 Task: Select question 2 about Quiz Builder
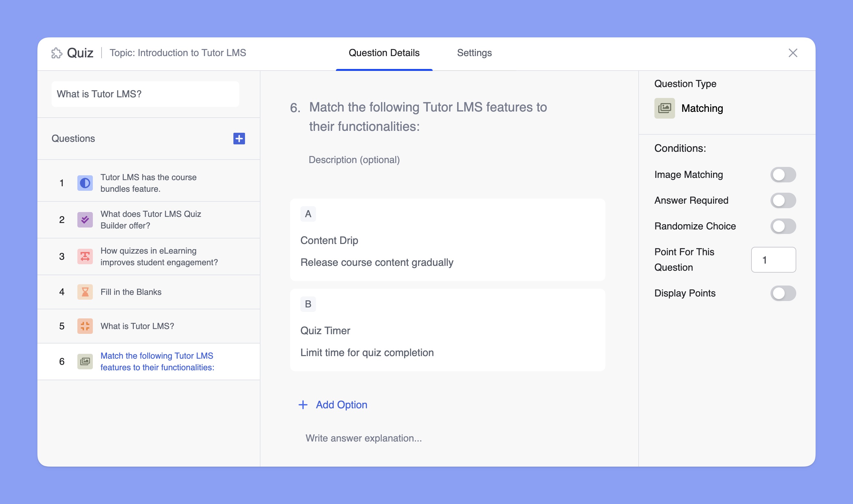pyautogui.click(x=148, y=220)
